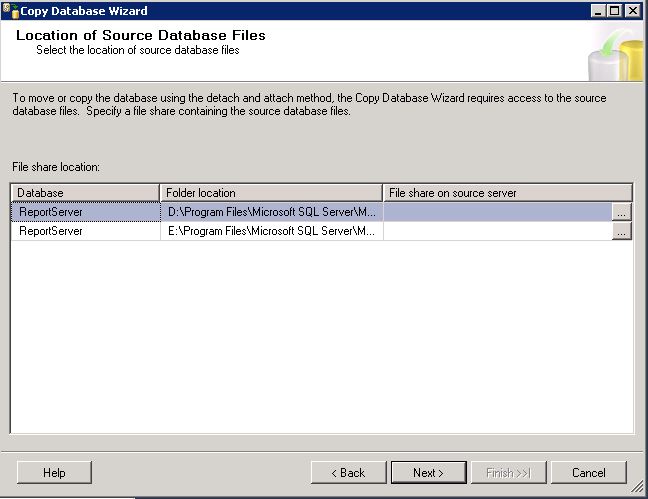Select the D:\Program Files folder location cell
The width and height of the screenshot is (648, 499).
pyautogui.click(x=272, y=212)
